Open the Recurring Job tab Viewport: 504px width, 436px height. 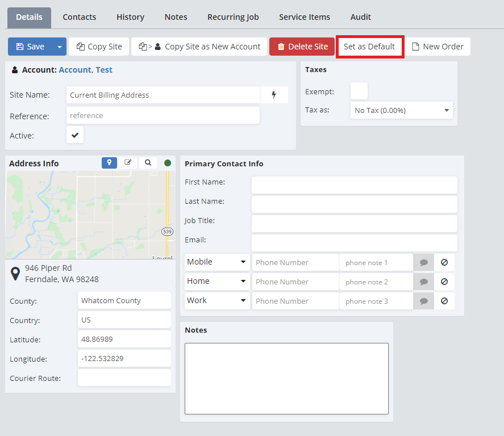click(233, 17)
